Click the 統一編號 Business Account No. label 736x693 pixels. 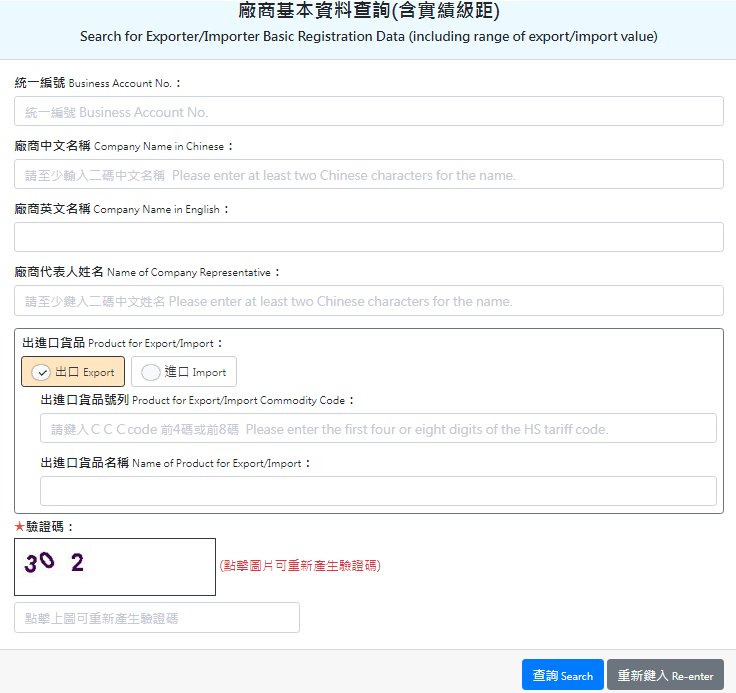[x=98, y=83]
